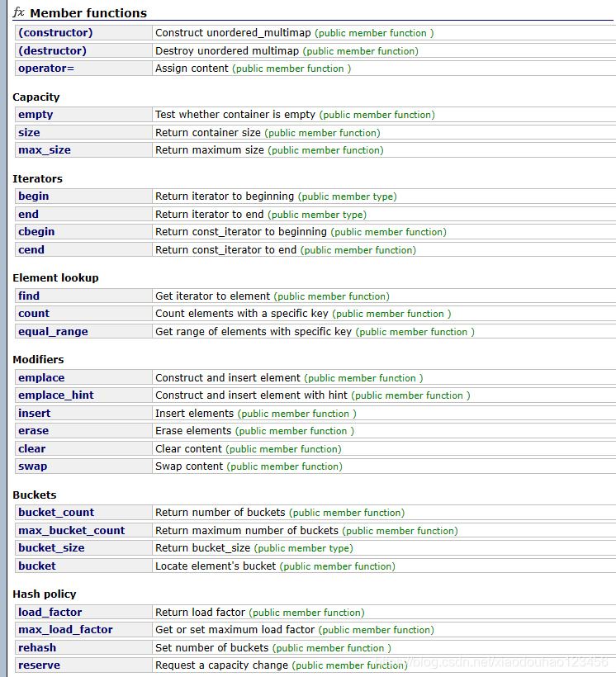Open the end iterator link

28,214
